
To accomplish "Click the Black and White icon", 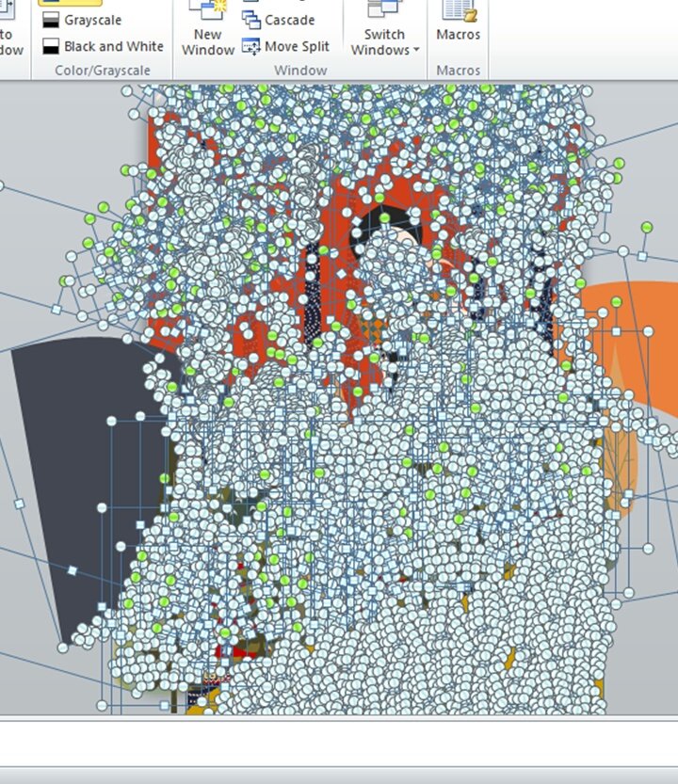I will tap(51, 46).
